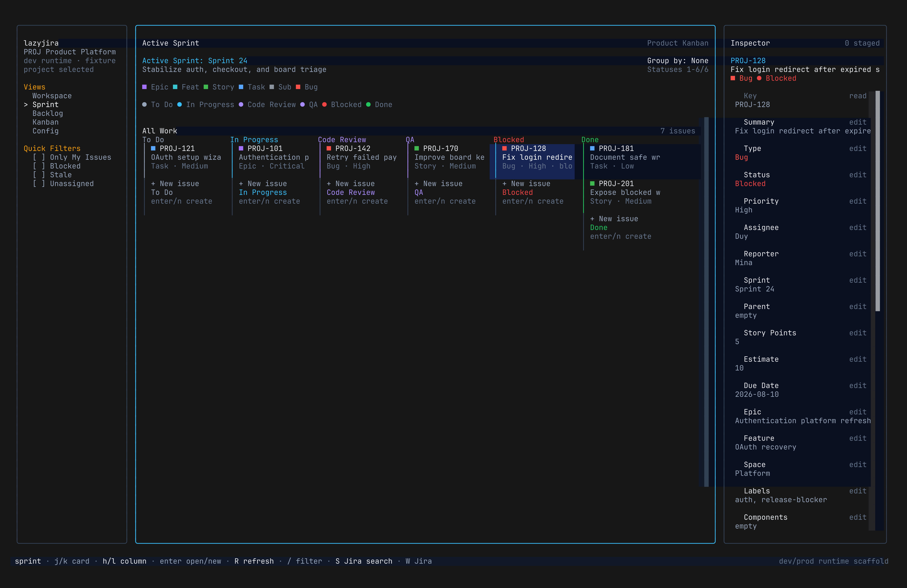Click the Done status dot in legend
This screenshot has height=588, width=907.
point(368,104)
